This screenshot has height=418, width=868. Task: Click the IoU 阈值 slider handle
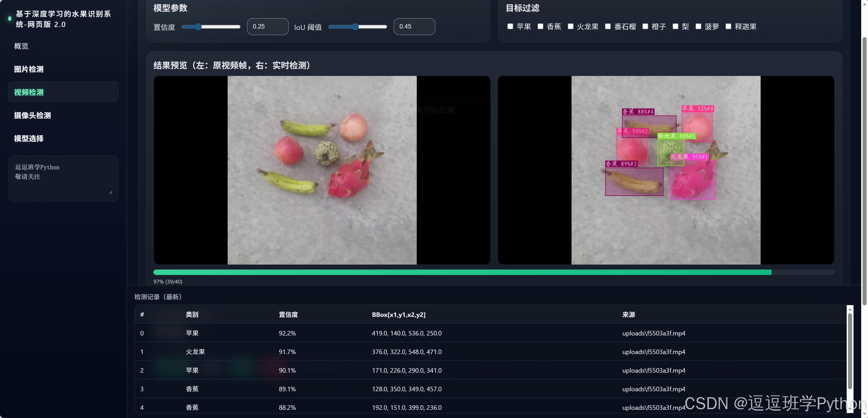click(x=355, y=27)
